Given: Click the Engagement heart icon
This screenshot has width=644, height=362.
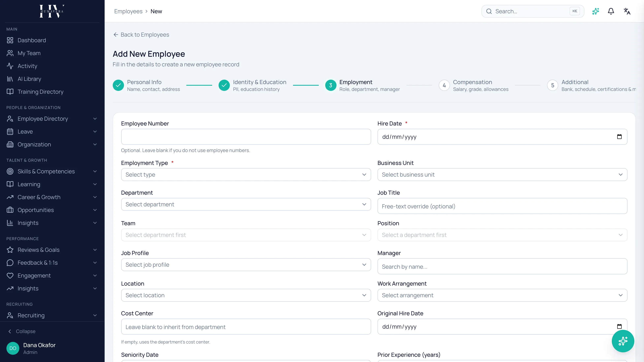Looking at the screenshot, I should click(x=10, y=276).
